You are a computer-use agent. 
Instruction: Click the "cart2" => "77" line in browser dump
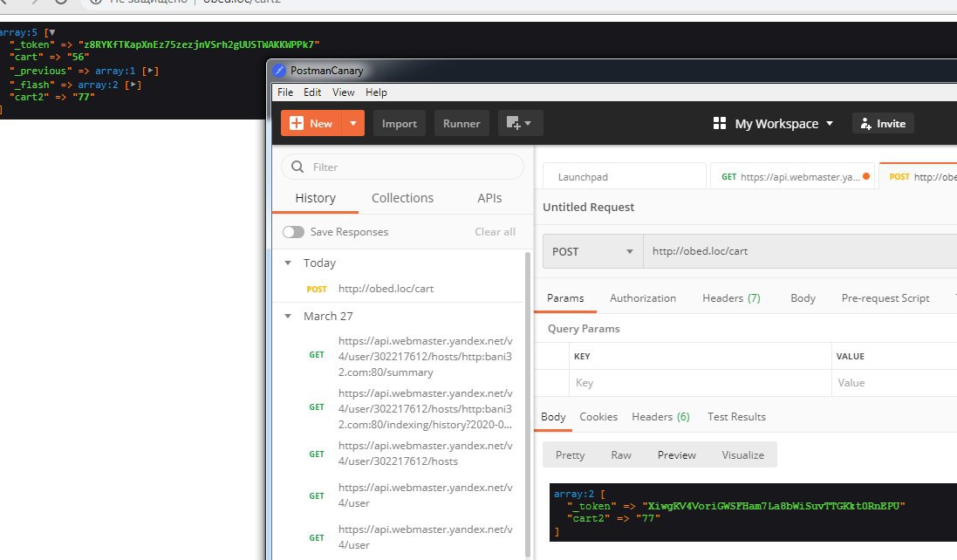pos(51,97)
